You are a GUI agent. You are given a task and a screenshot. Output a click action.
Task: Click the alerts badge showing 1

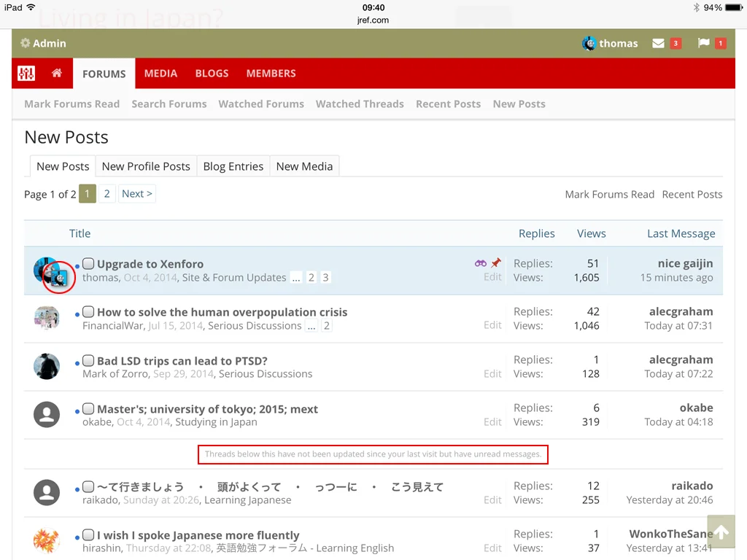click(x=720, y=43)
